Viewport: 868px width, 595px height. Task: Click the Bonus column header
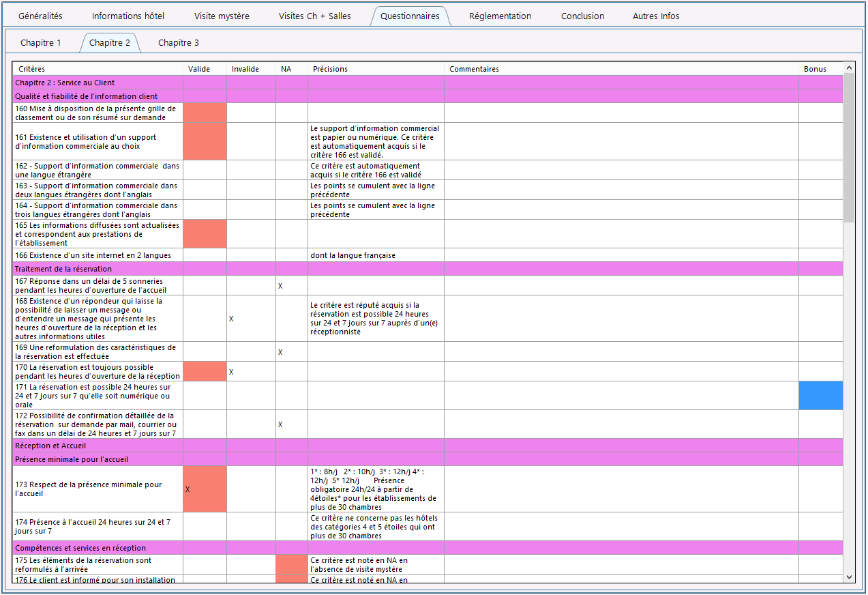821,69
